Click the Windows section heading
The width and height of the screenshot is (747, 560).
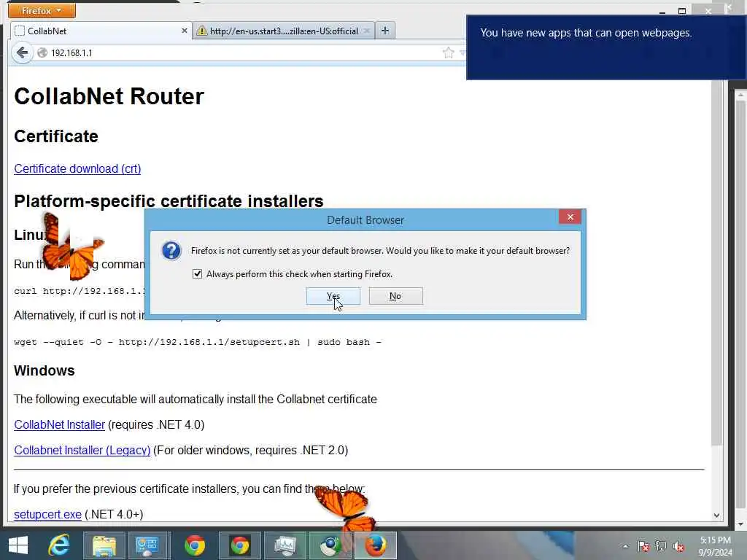pos(44,370)
